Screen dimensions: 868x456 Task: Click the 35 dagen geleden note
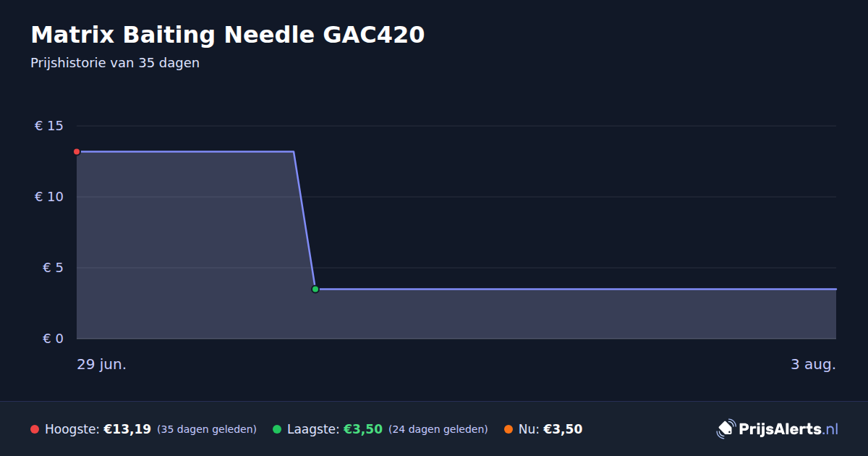207,429
